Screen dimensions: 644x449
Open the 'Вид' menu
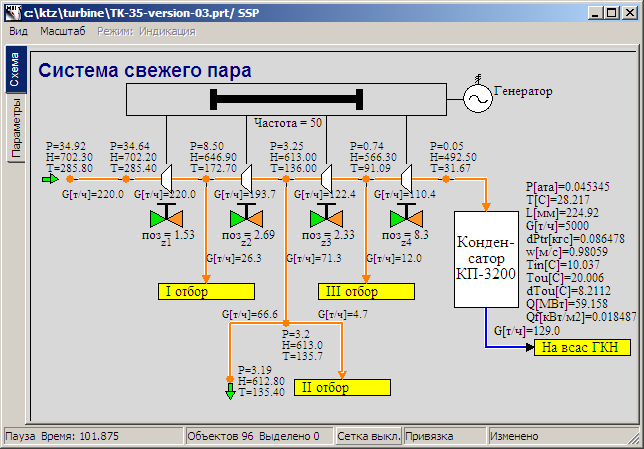click(18, 31)
